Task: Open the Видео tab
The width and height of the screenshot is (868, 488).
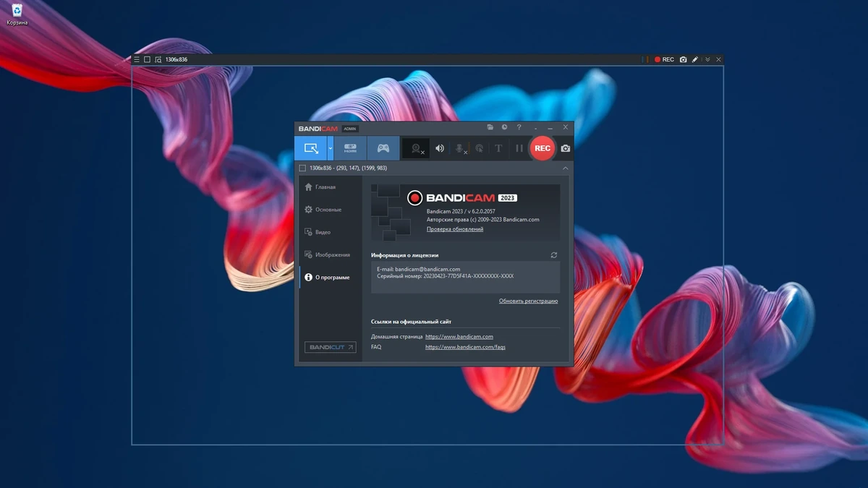Action: [331, 232]
